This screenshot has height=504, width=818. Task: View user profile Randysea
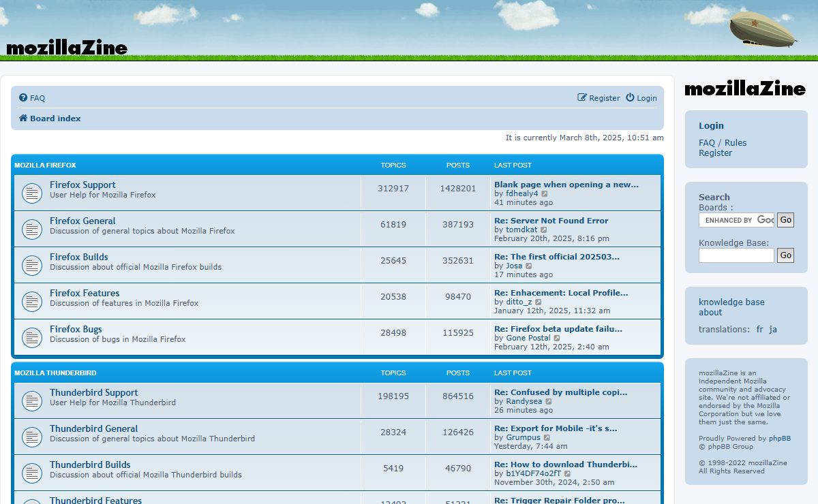524,401
